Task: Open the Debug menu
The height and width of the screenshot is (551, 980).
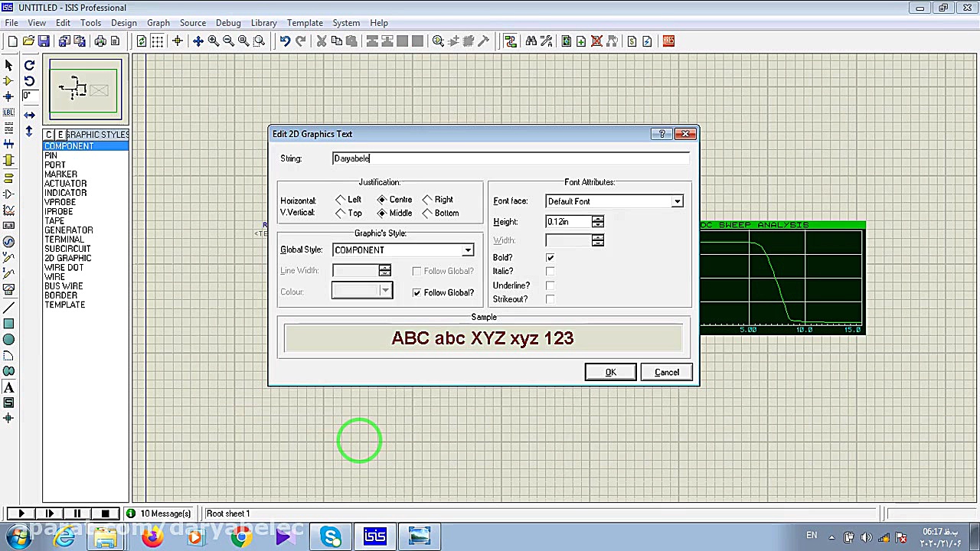Action: pos(228,23)
